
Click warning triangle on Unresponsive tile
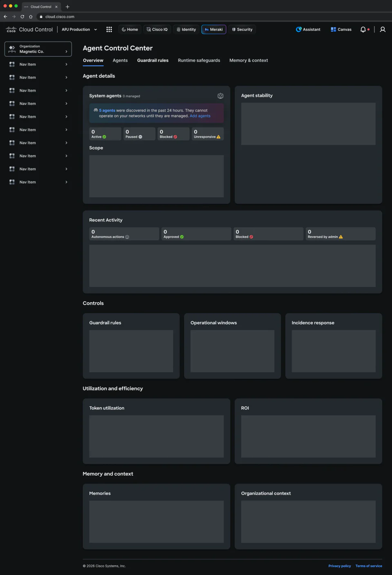click(x=218, y=137)
